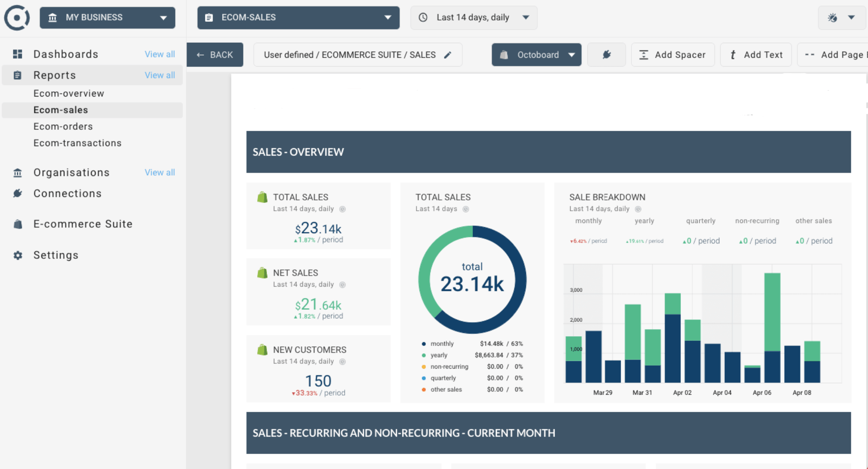The width and height of the screenshot is (868, 469).
Task: Click the Connections plug icon in sidebar
Action: pyautogui.click(x=18, y=193)
